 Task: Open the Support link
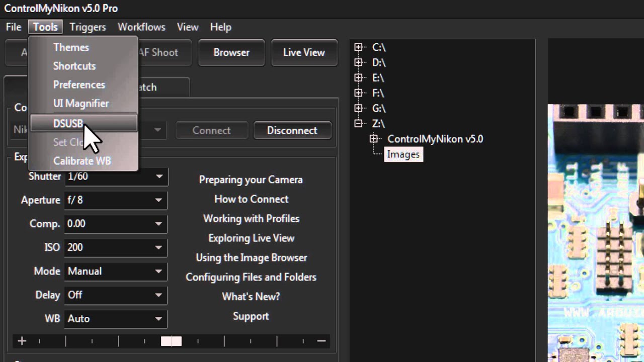[x=251, y=316]
